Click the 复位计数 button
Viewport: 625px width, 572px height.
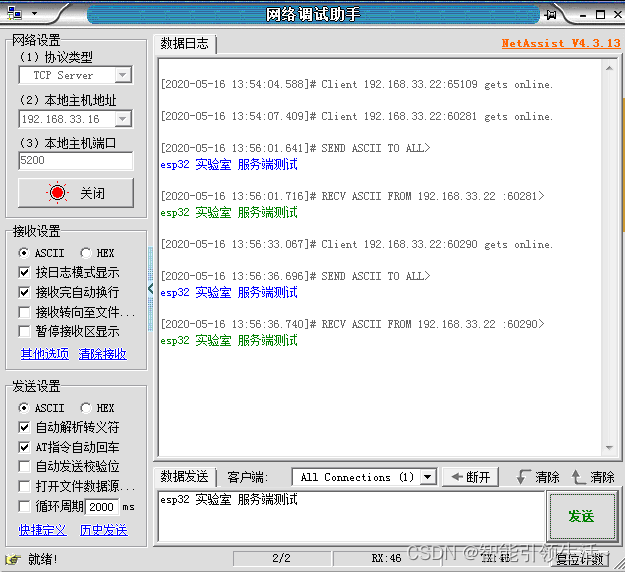point(580,559)
